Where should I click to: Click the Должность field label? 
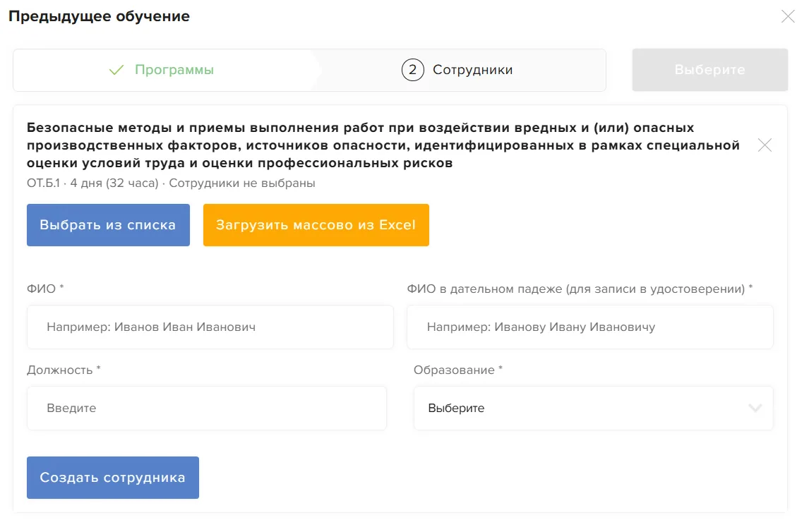coord(64,370)
